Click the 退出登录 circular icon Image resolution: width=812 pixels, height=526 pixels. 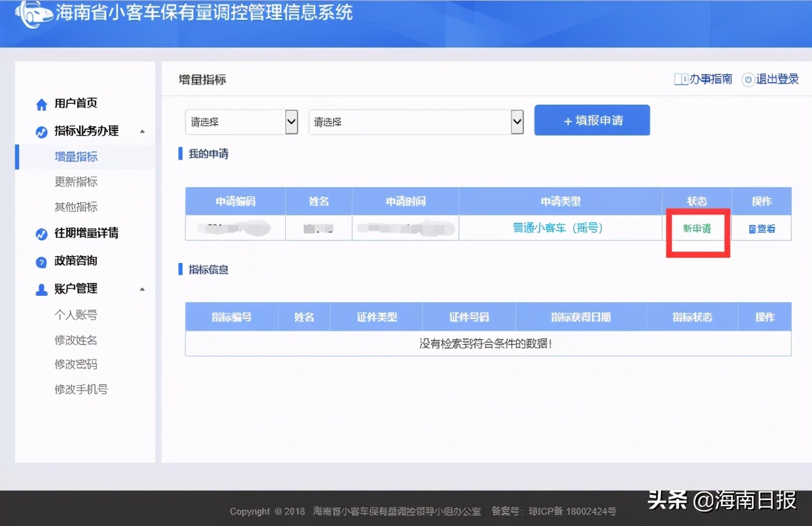748,80
